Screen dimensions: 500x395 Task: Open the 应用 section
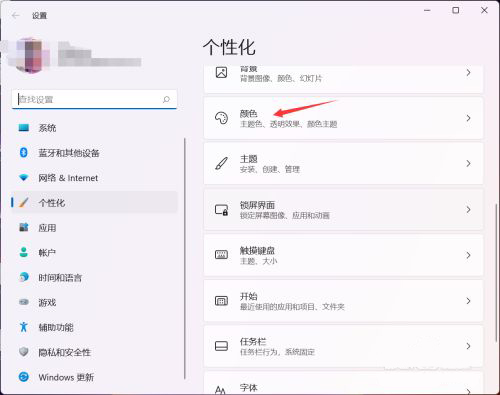click(94, 228)
